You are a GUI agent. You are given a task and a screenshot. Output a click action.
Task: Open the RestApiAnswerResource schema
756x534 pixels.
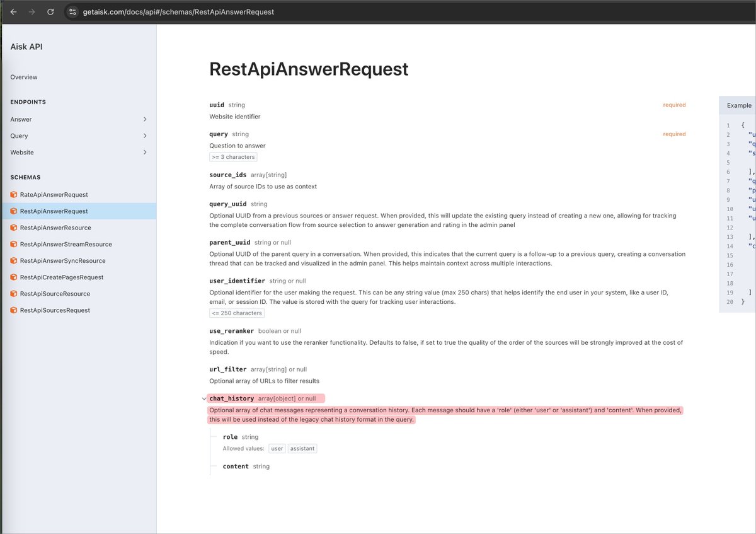click(78, 228)
